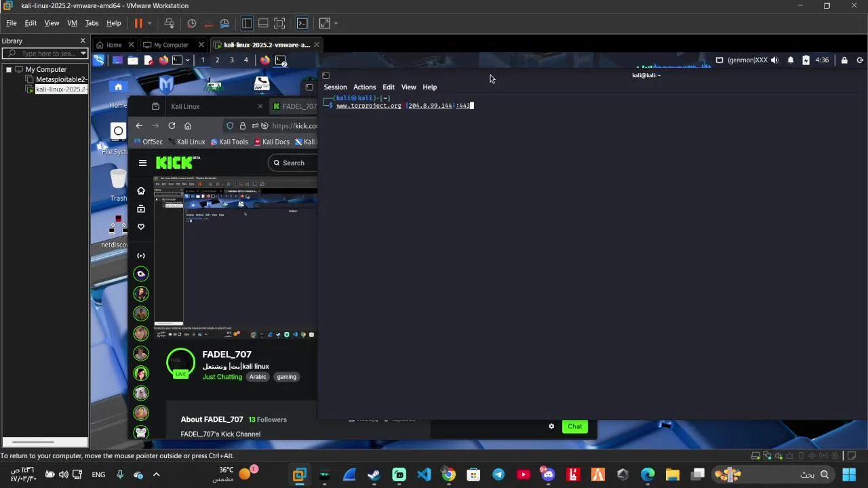Open the Kali applications menu dragon icon
This screenshot has width=868, height=488.
point(99,60)
